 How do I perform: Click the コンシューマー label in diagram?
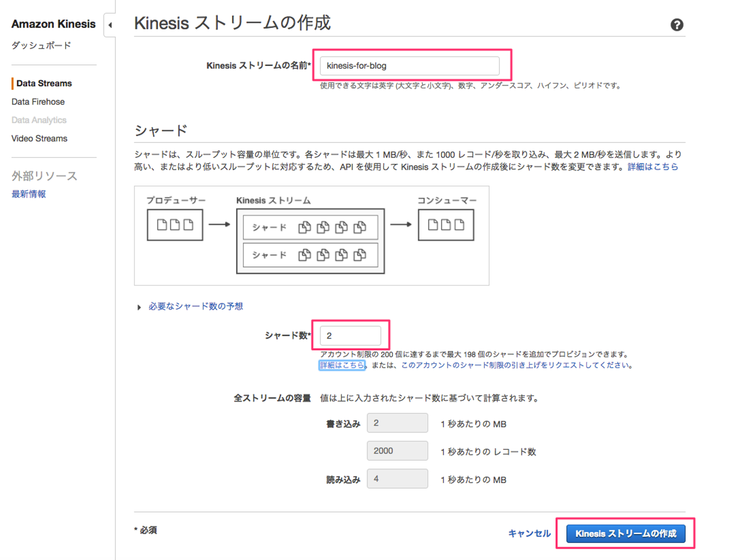[447, 200]
